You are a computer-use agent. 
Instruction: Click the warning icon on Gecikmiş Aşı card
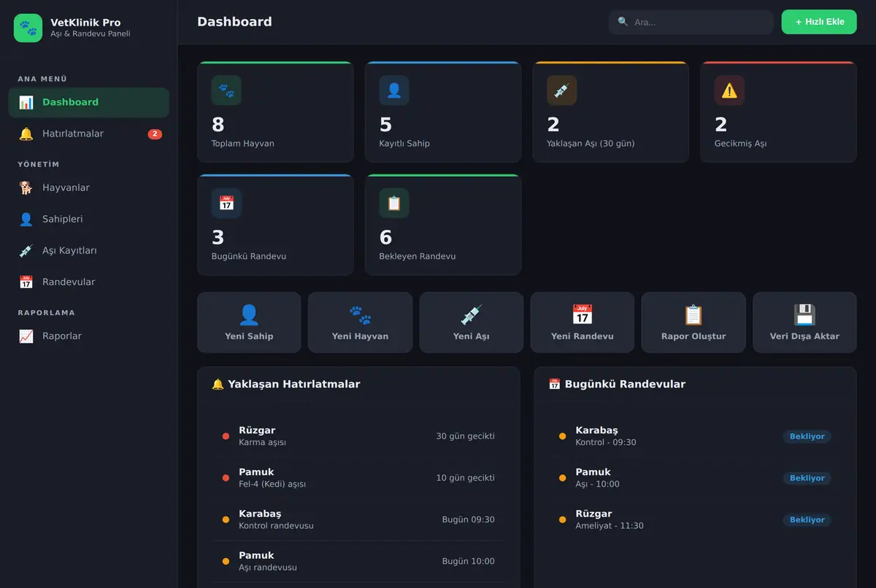(729, 90)
